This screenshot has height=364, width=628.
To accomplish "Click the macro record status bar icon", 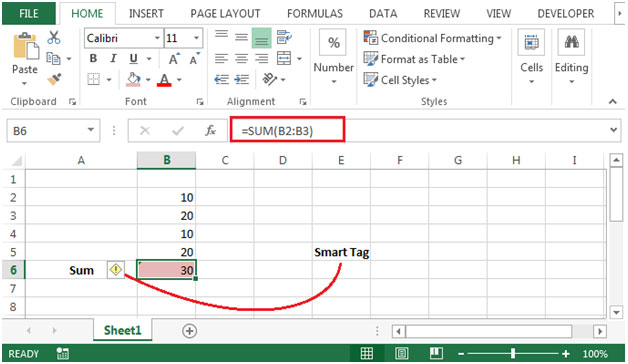I will pyautogui.click(x=62, y=353).
